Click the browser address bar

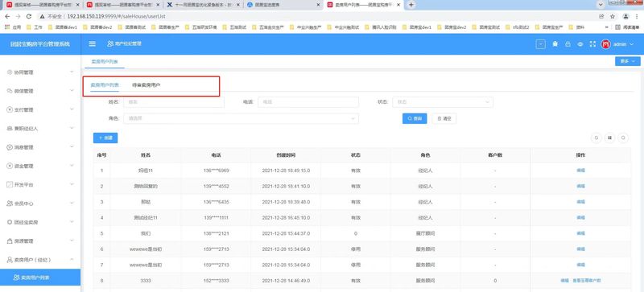tap(316, 16)
